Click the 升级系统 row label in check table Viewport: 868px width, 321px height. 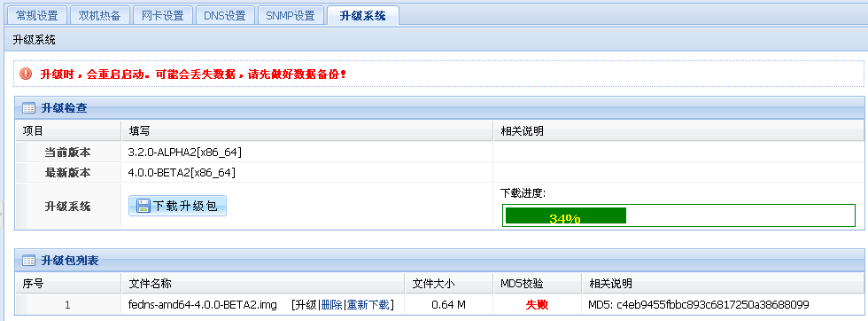click(67, 207)
